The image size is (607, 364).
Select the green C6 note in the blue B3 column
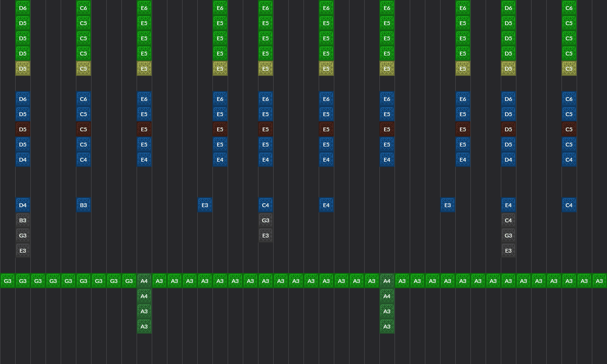click(83, 8)
